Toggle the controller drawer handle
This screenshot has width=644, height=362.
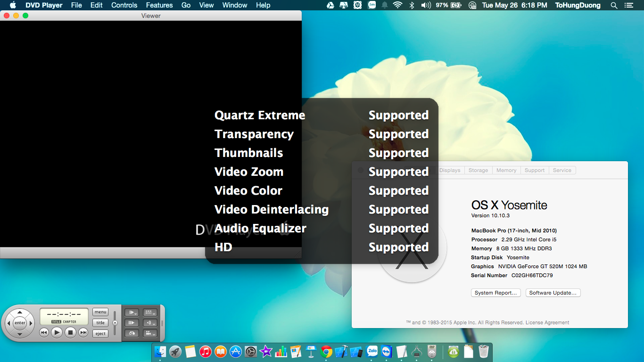point(163,323)
